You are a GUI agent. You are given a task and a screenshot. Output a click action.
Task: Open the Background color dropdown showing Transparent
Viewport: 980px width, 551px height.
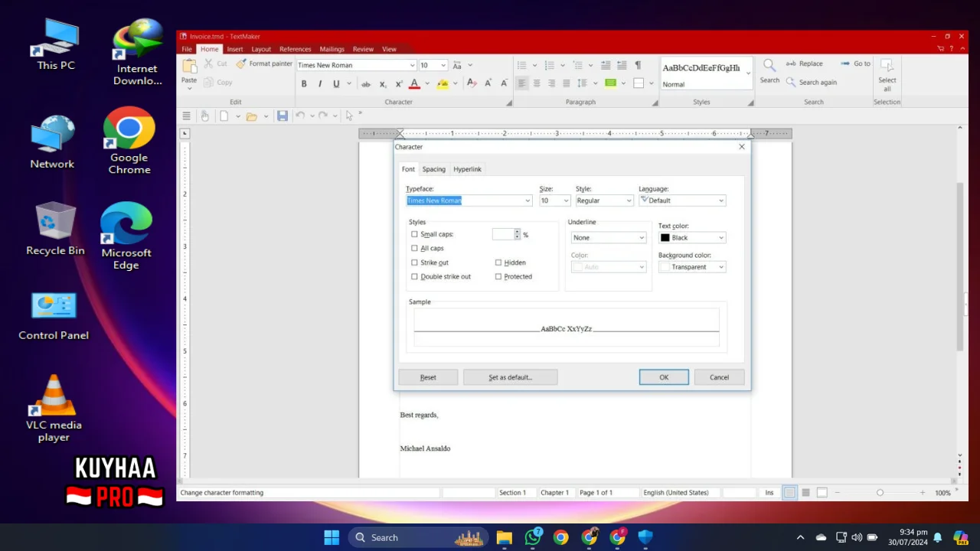(x=720, y=267)
